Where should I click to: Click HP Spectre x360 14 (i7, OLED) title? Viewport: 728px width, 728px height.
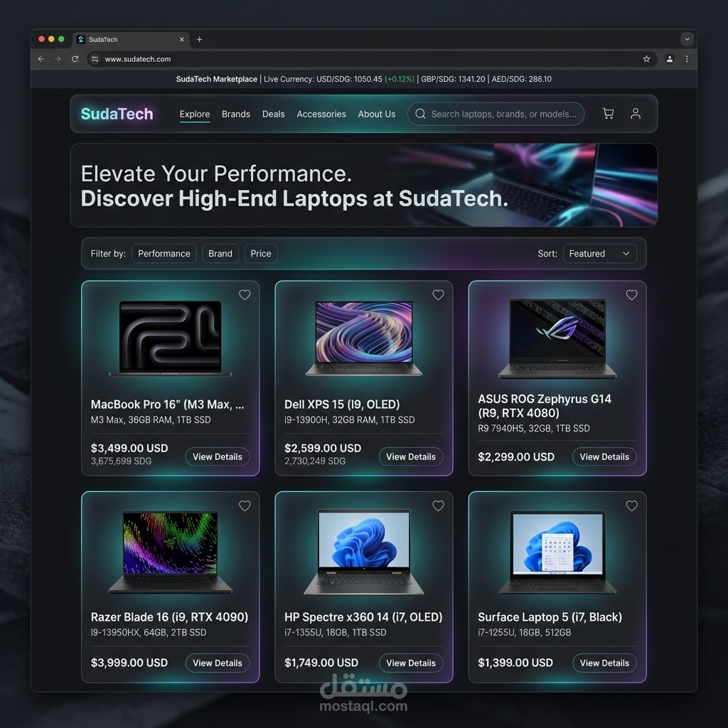click(363, 617)
